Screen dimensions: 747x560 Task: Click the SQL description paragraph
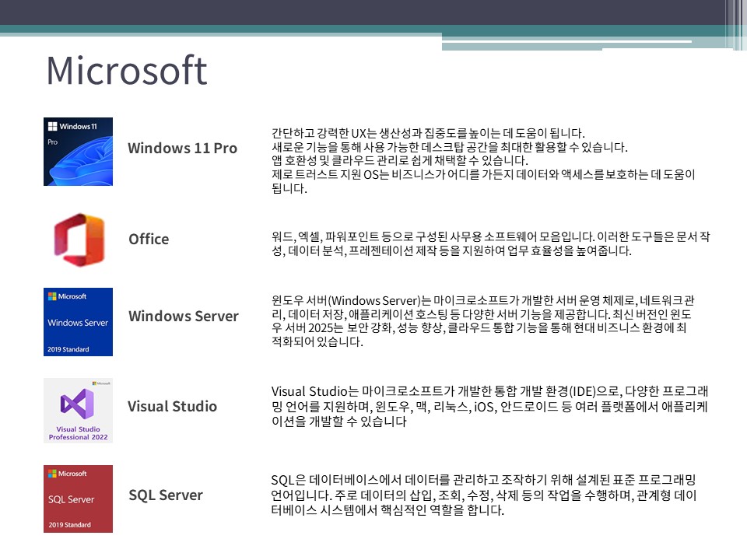coord(482,495)
